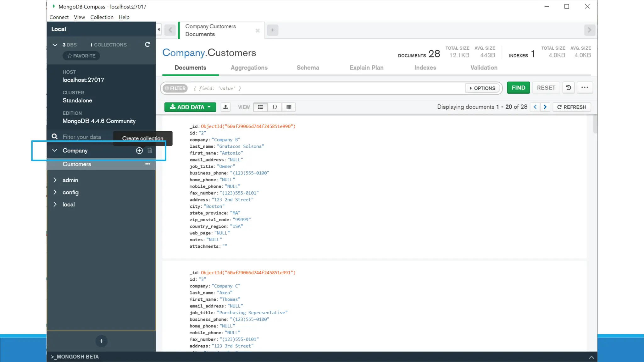The width and height of the screenshot is (644, 362).
Task: Open the three-dot query bar menu
Action: pyautogui.click(x=585, y=88)
